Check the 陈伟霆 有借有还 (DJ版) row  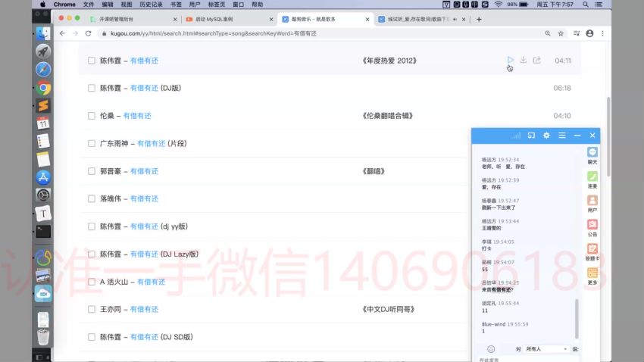(92, 88)
